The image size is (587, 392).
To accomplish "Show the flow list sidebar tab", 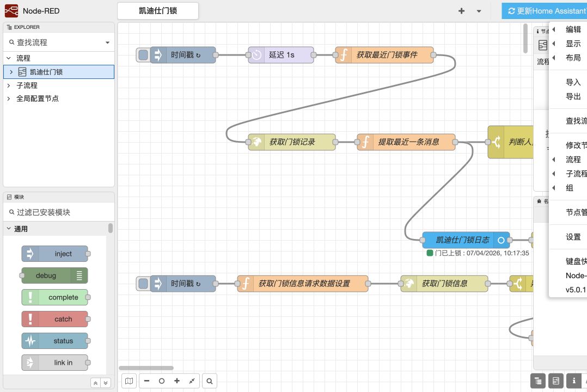I will point(556,381).
